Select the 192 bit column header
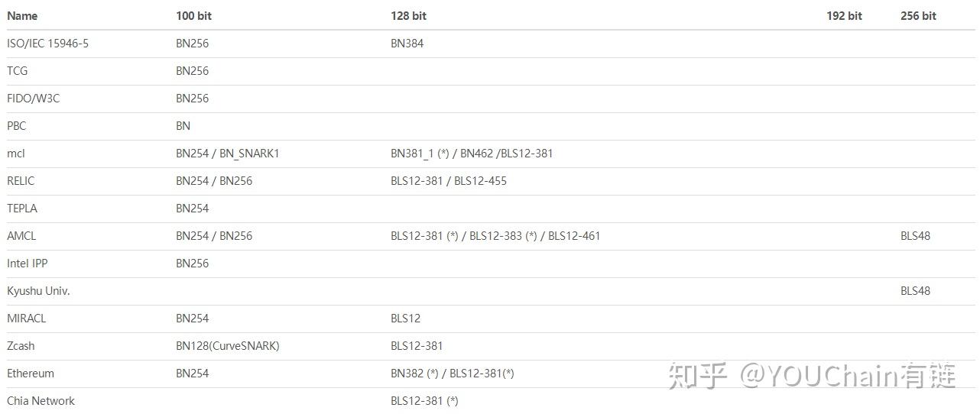The width and height of the screenshot is (980, 414). coord(844,16)
